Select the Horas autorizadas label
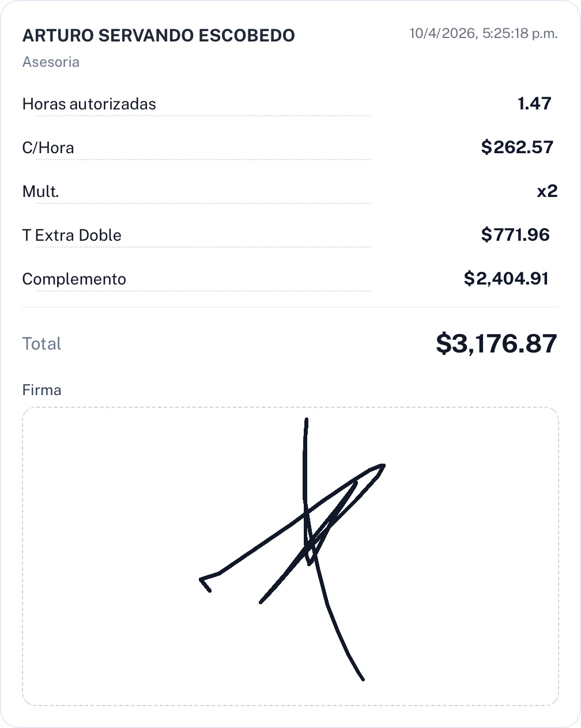 pos(89,104)
